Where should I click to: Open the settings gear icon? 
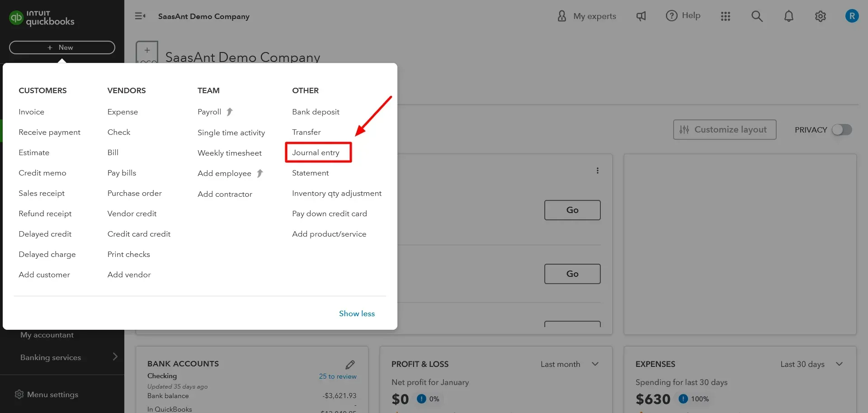coord(821,16)
